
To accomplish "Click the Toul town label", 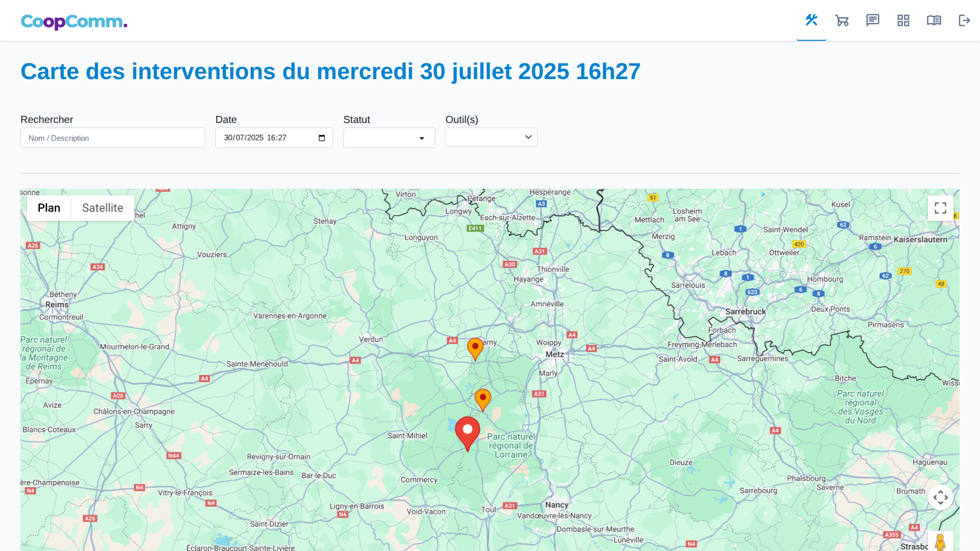I will [488, 509].
